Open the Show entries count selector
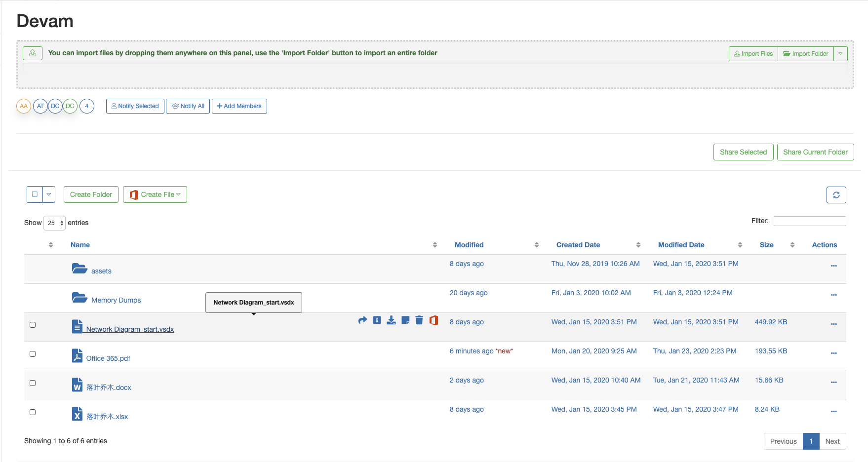Image resolution: width=868 pixels, height=462 pixels. click(54, 223)
